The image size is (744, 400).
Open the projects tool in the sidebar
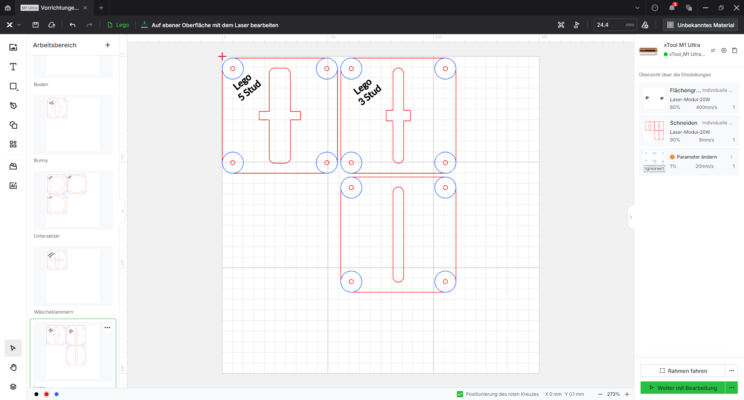(13, 167)
